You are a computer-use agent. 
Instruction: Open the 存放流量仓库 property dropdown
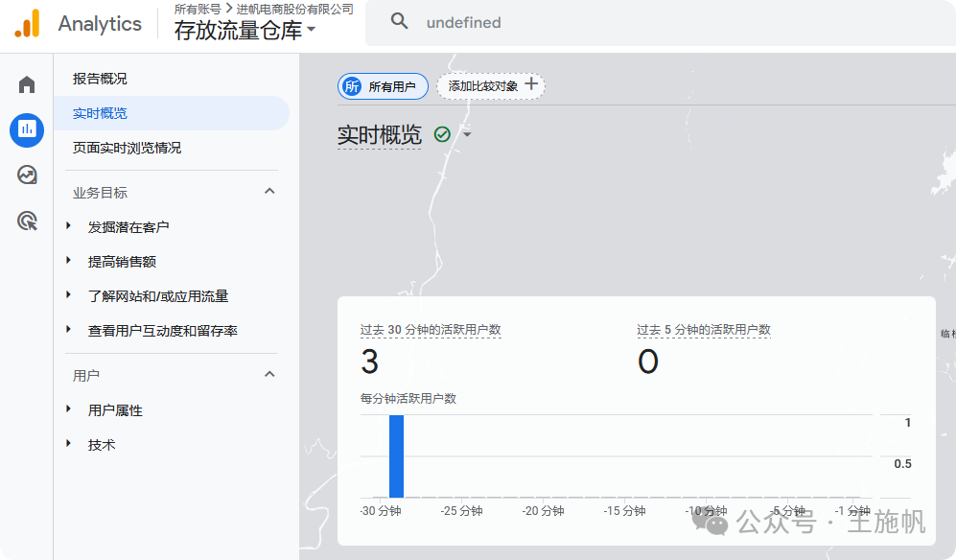pyautogui.click(x=245, y=31)
